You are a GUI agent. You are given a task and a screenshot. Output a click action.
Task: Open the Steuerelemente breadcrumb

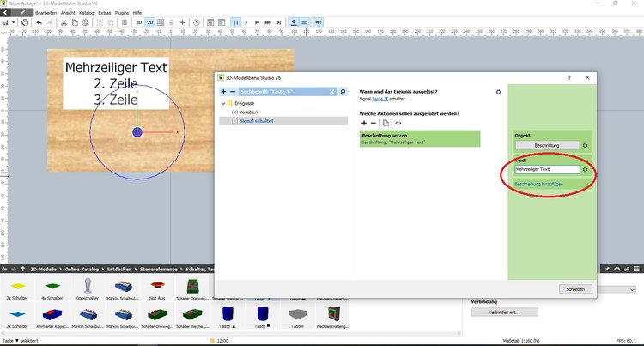(159, 270)
